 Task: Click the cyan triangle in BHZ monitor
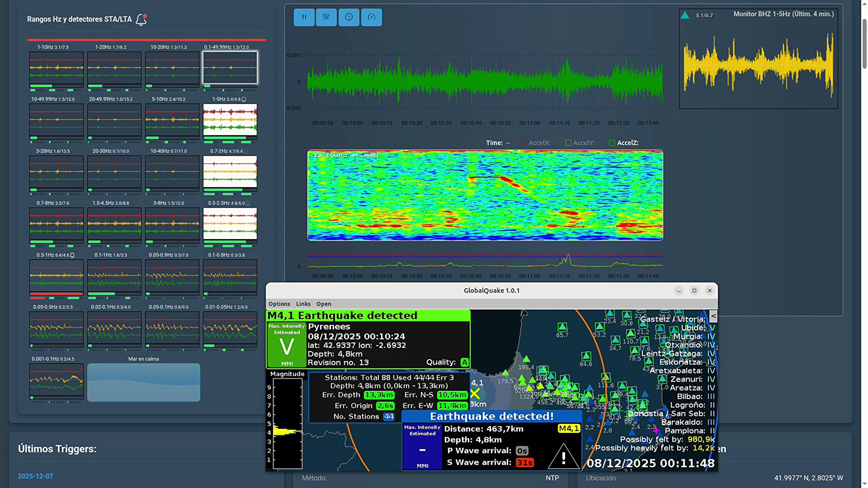pyautogui.click(x=685, y=15)
